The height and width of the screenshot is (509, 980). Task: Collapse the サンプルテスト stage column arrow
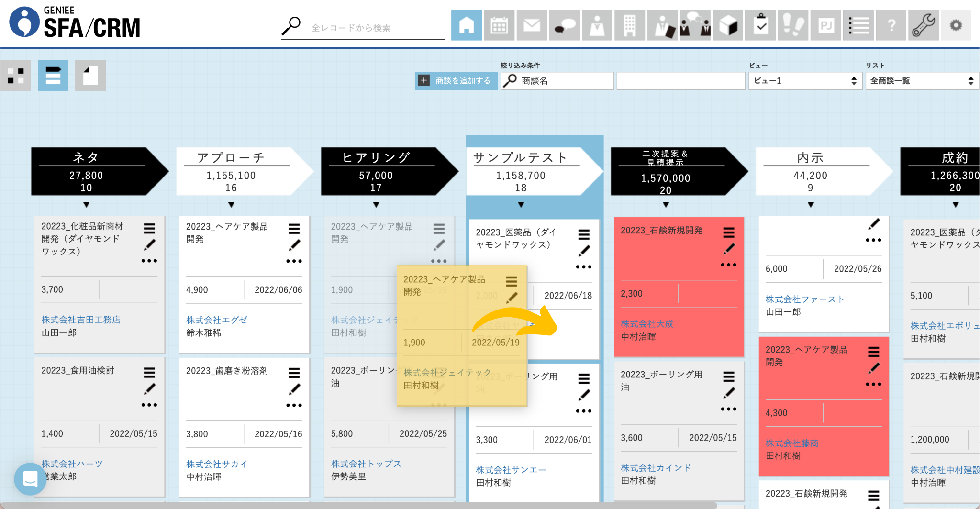(521, 205)
